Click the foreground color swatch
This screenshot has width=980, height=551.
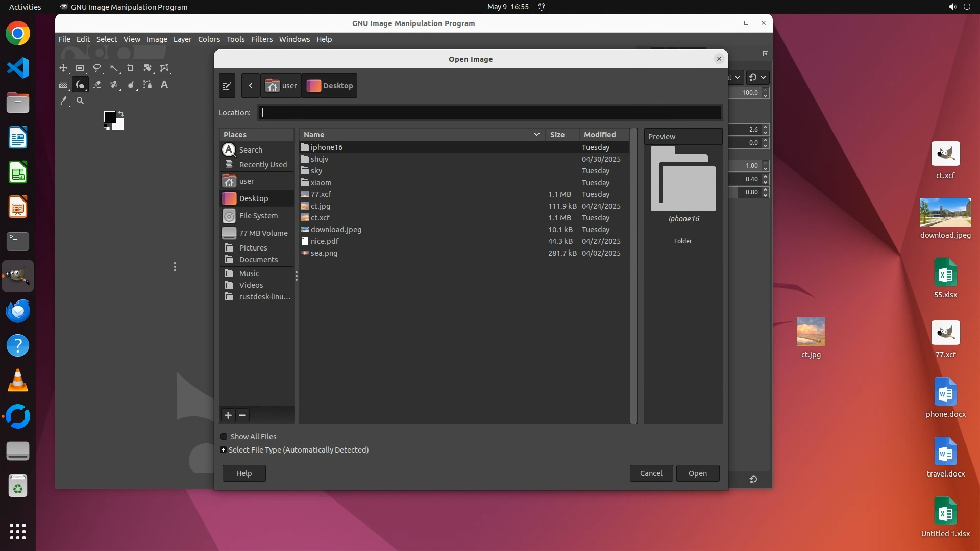(x=109, y=117)
